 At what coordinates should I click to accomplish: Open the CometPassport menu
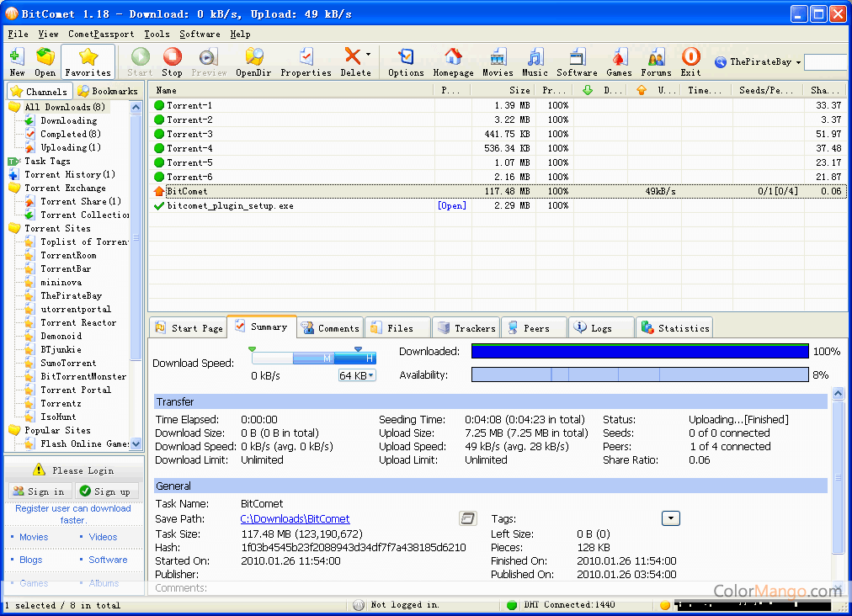101,35
